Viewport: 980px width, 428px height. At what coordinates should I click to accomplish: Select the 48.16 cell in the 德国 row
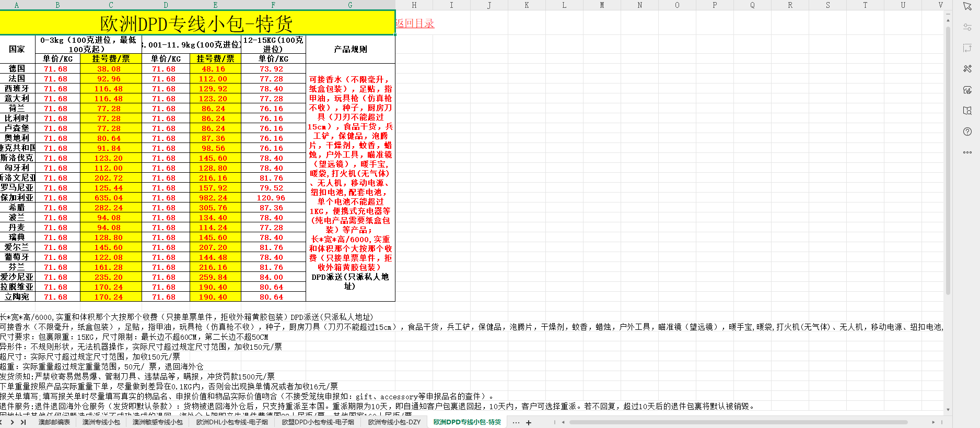coord(215,69)
